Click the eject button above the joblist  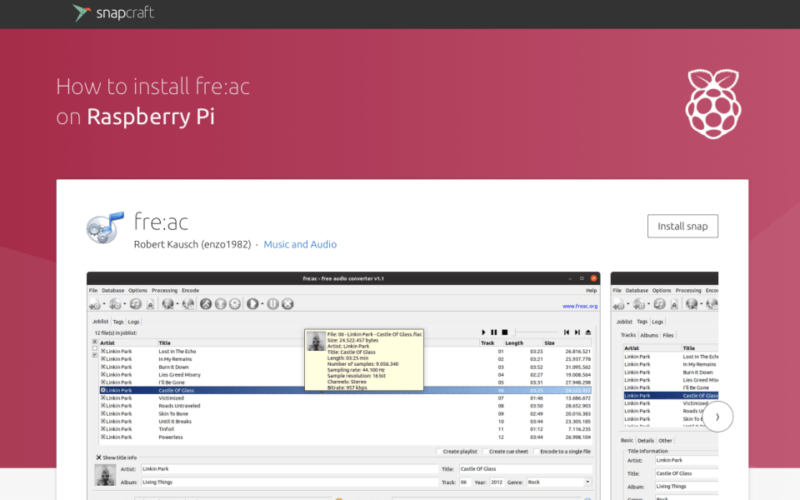click(588, 332)
